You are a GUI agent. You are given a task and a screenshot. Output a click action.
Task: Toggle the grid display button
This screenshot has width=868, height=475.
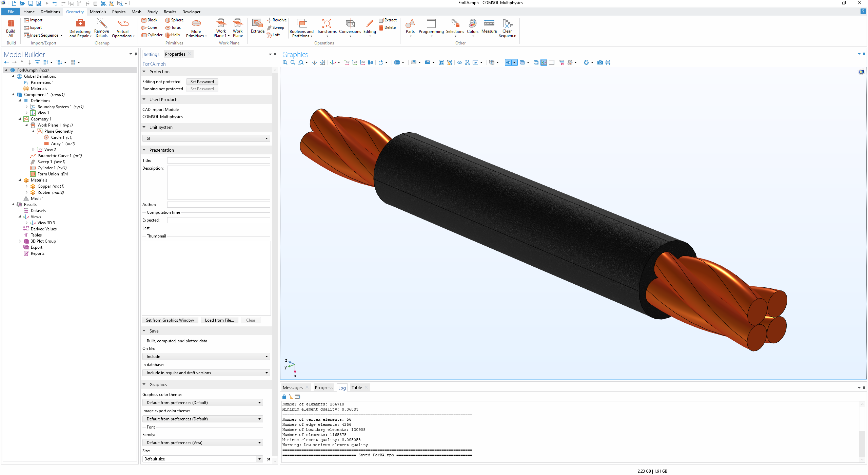552,62
